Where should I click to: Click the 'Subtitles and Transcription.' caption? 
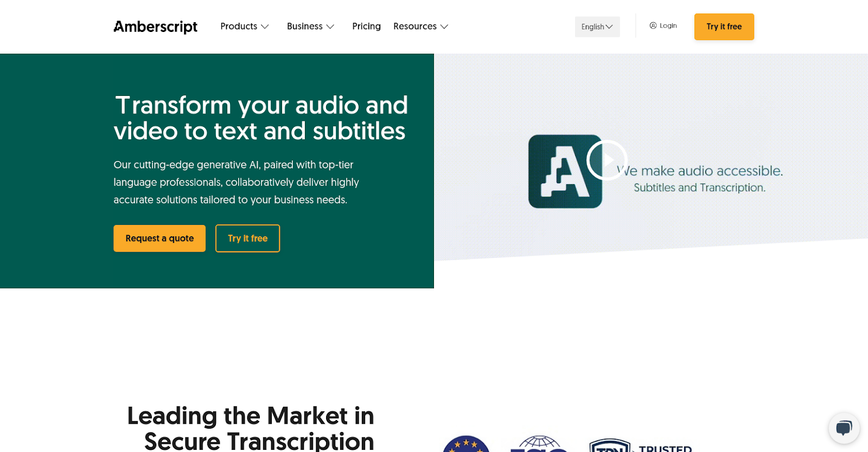click(x=700, y=188)
